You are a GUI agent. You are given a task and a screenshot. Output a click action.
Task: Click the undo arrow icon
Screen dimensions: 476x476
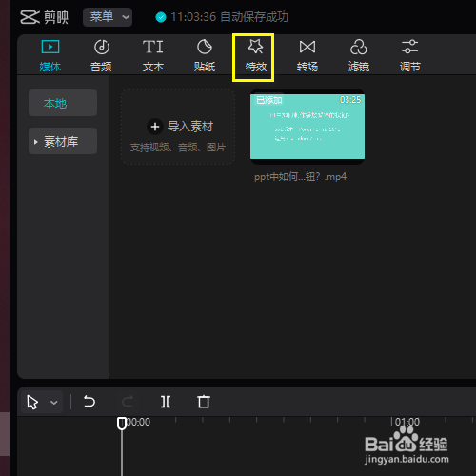(89, 402)
